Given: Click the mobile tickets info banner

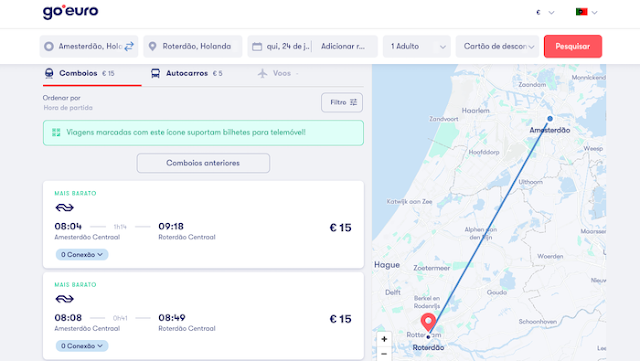Looking at the screenshot, I should (203, 133).
